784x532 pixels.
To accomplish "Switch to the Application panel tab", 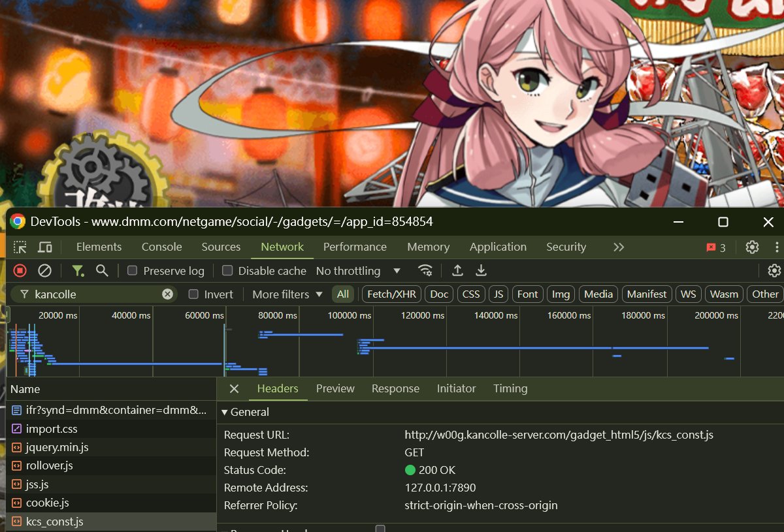I will [498, 247].
